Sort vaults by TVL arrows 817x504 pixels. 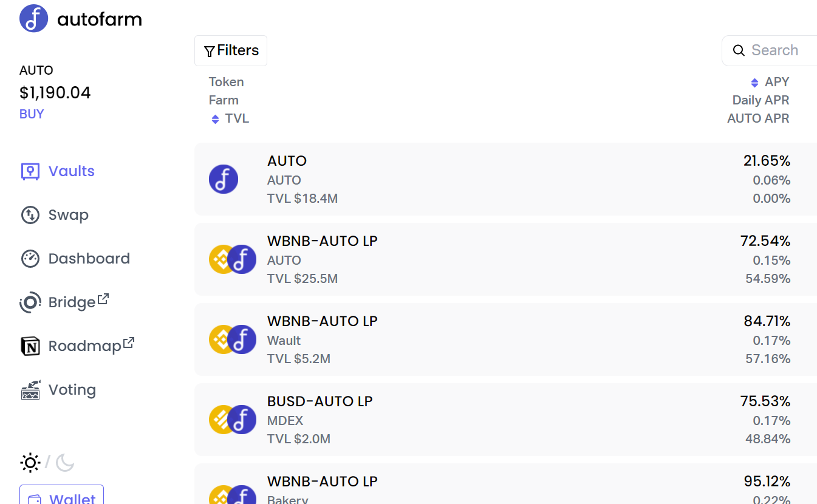pos(215,119)
